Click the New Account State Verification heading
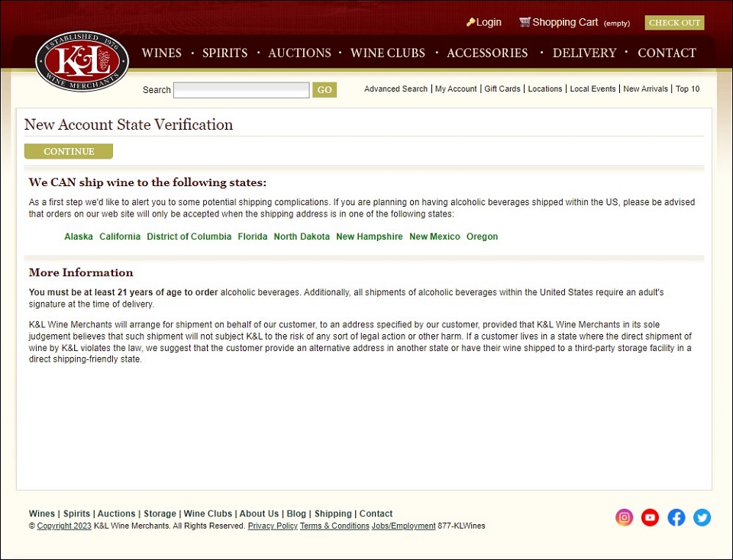This screenshot has width=733, height=560. point(128,124)
